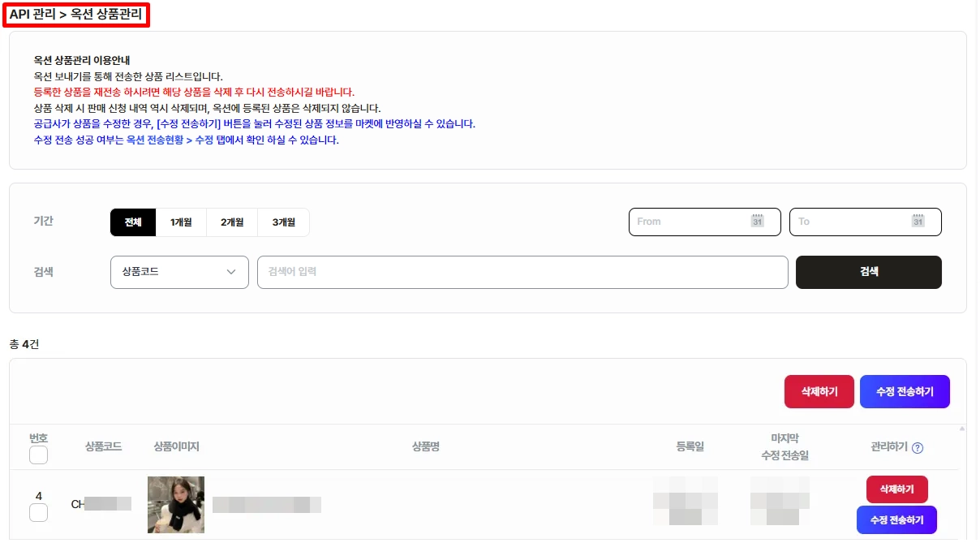Click the 관리하기 help question-mark icon
Image resolution: width=980 pixels, height=543 pixels.
coord(918,447)
